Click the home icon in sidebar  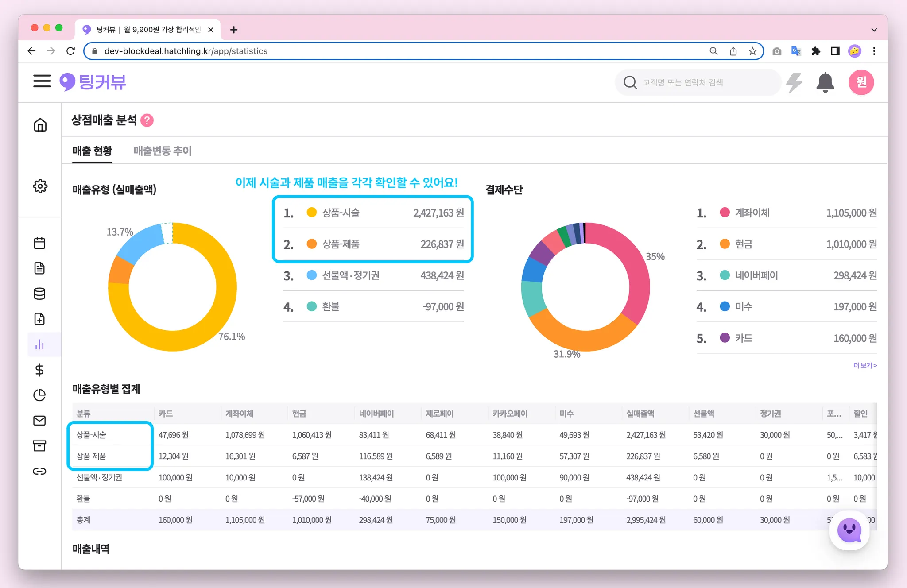pos(40,125)
